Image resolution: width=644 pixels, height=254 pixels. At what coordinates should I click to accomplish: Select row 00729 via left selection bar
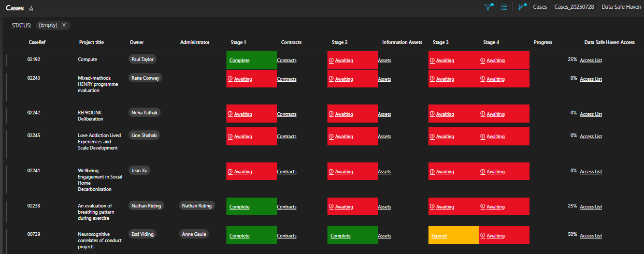6,239
